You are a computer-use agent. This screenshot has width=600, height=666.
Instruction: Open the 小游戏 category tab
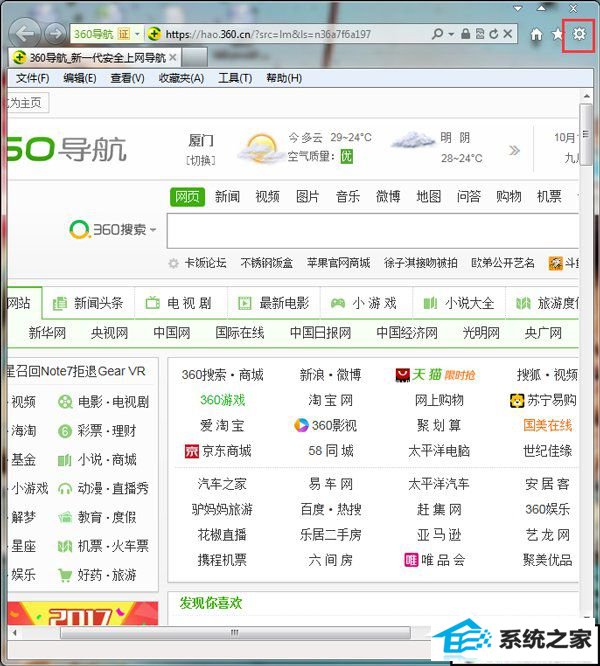pos(366,303)
